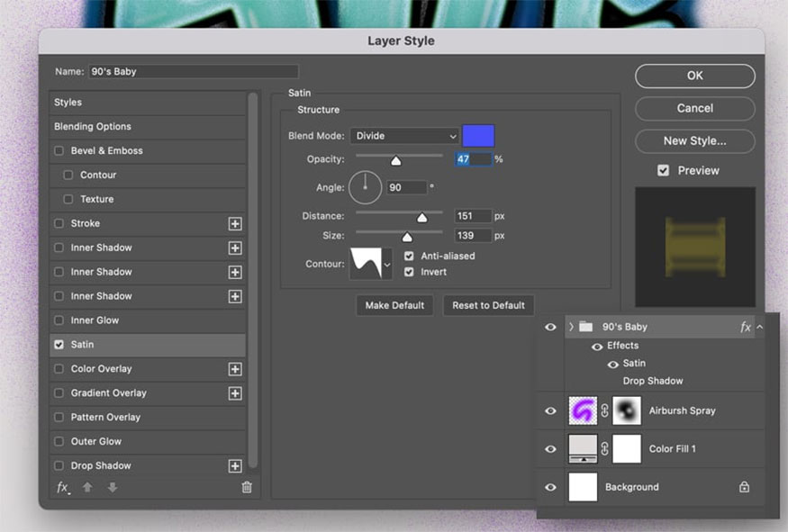Click the Reset to Default button

tap(488, 305)
